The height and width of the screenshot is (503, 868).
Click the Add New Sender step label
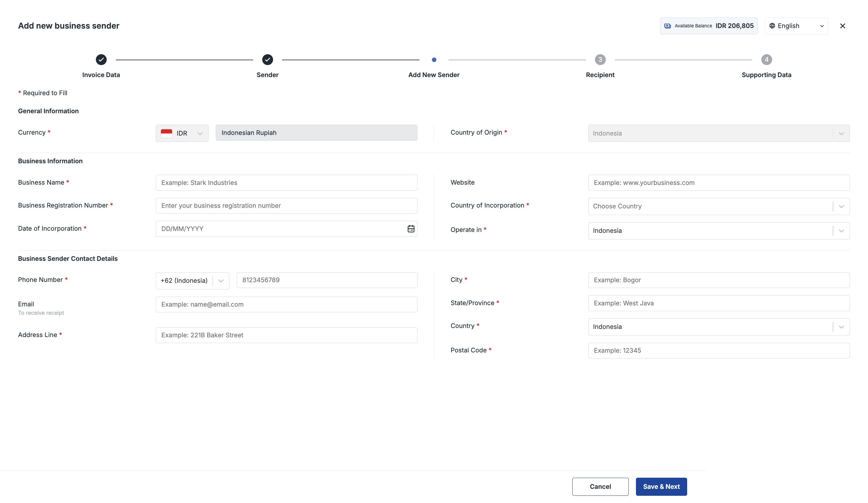click(434, 75)
